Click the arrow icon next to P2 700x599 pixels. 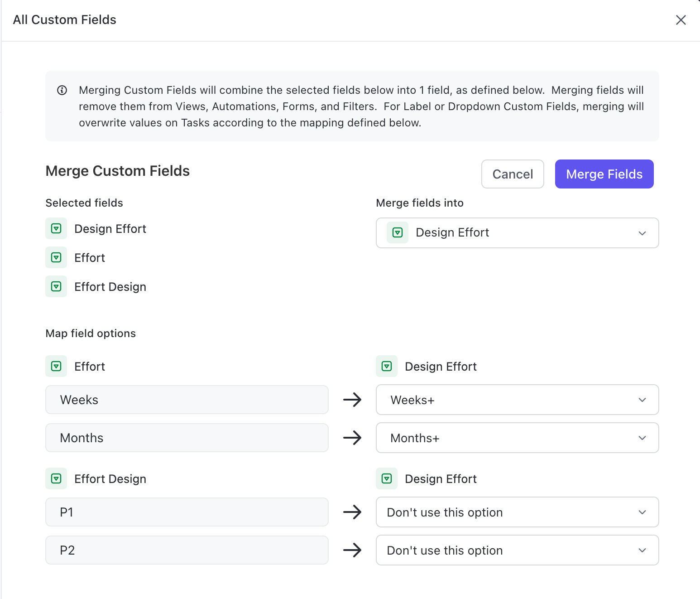pyautogui.click(x=352, y=550)
